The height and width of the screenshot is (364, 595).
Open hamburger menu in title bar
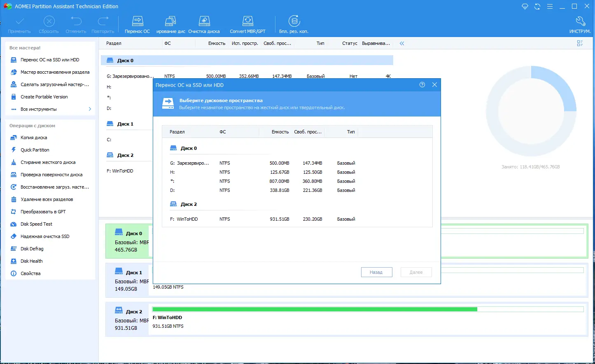(550, 7)
